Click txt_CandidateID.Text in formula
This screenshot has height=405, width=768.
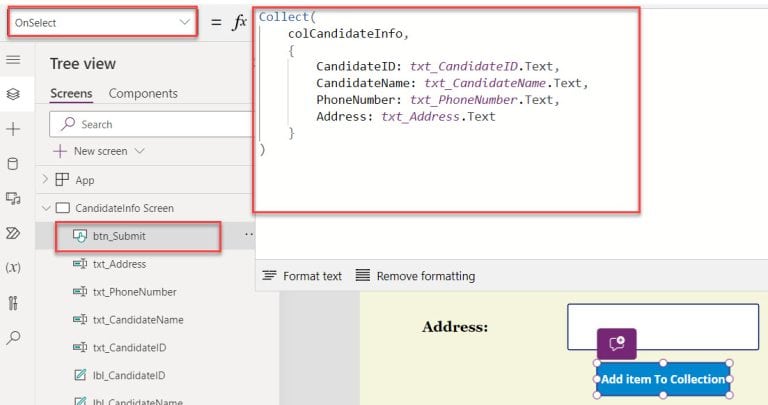481,66
